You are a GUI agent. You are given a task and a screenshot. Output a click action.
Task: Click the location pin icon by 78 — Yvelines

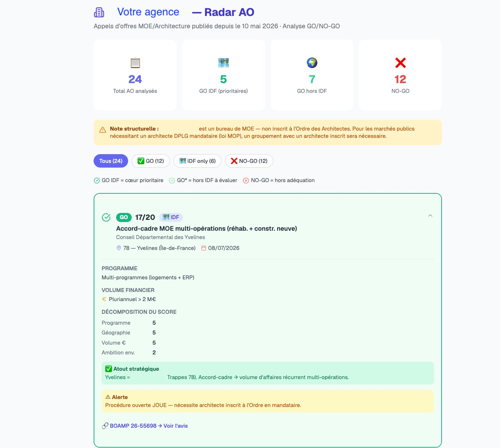(119, 248)
